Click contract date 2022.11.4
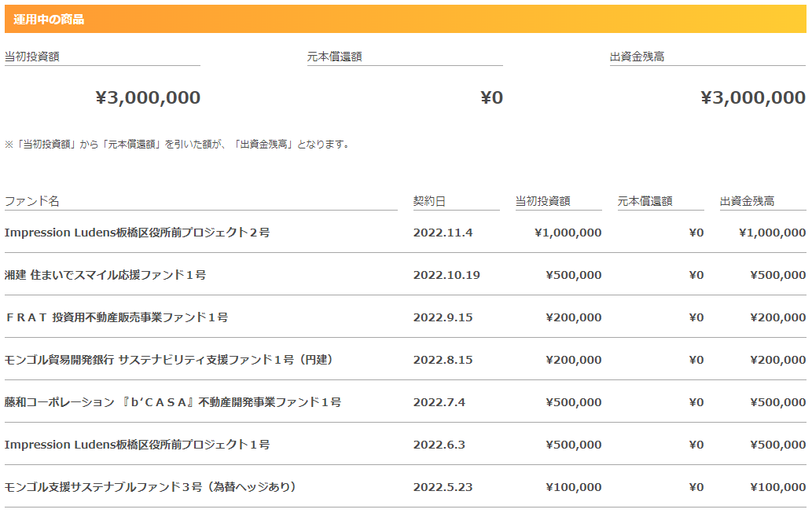The image size is (812, 513). point(443,233)
